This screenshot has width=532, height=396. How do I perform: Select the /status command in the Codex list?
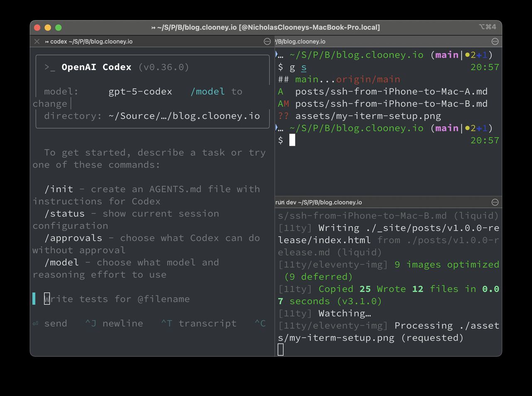click(64, 214)
